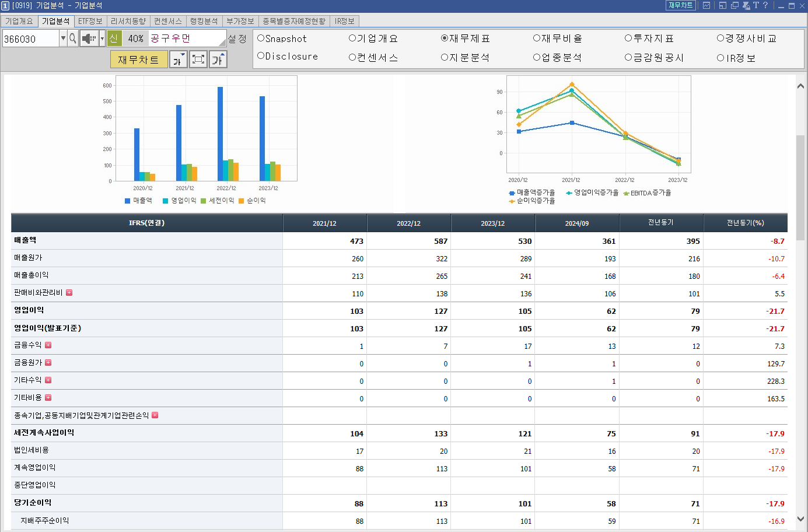
Task: Click the corner triangle on stock name box
Action: point(223,42)
